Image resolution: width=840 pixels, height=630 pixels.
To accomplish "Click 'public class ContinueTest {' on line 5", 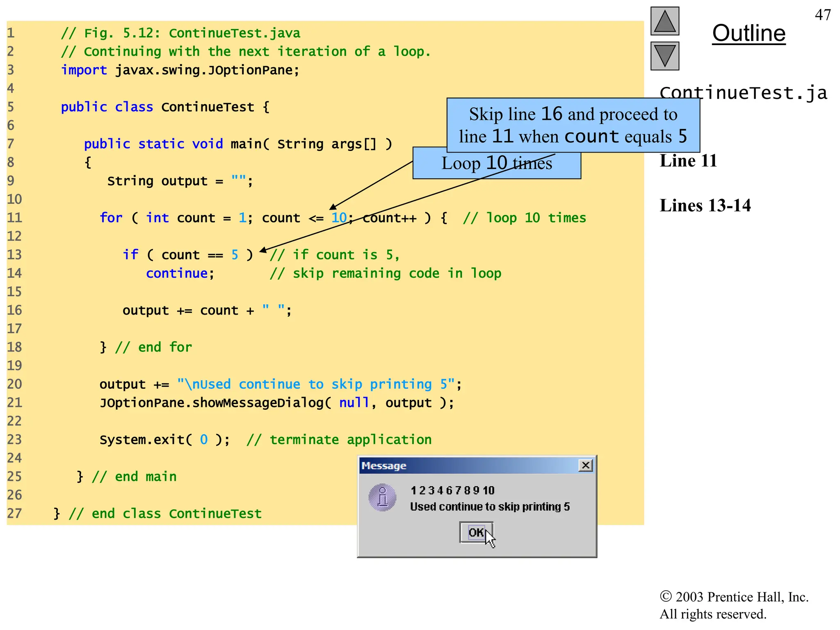I will pos(165,107).
